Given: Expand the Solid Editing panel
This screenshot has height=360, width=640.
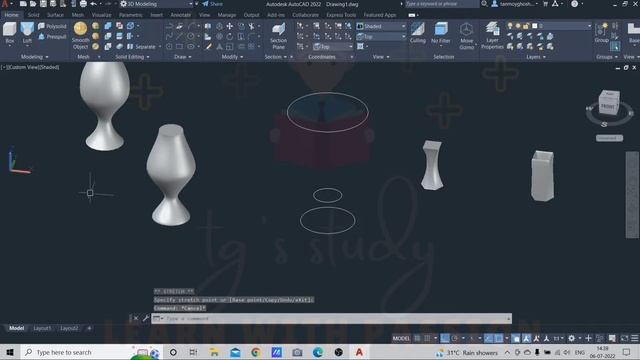Looking at the screenshot, I should [132, 57].
